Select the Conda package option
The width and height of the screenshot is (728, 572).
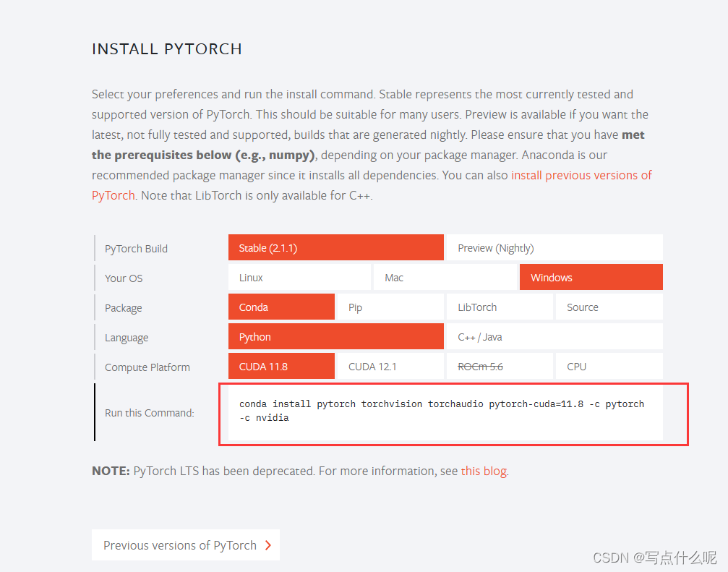281,307
